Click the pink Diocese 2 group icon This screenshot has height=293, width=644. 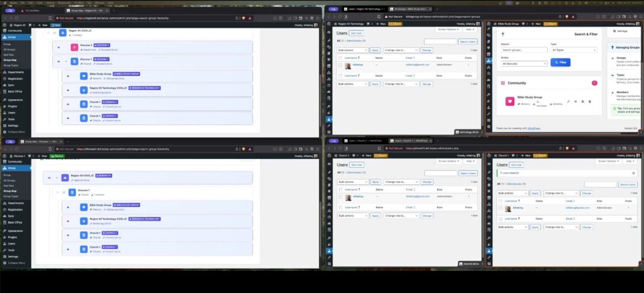coord(74,47)
